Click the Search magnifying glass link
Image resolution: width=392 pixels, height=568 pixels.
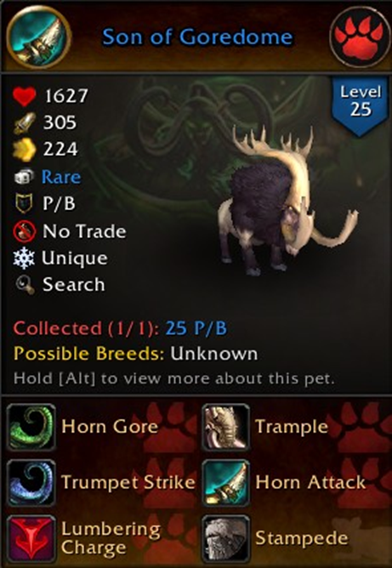coord(73,285)
